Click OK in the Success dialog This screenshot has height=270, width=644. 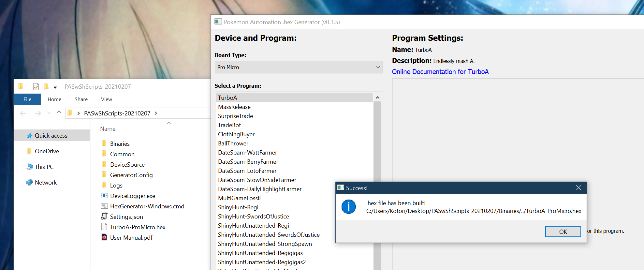[x=563, y=232]
